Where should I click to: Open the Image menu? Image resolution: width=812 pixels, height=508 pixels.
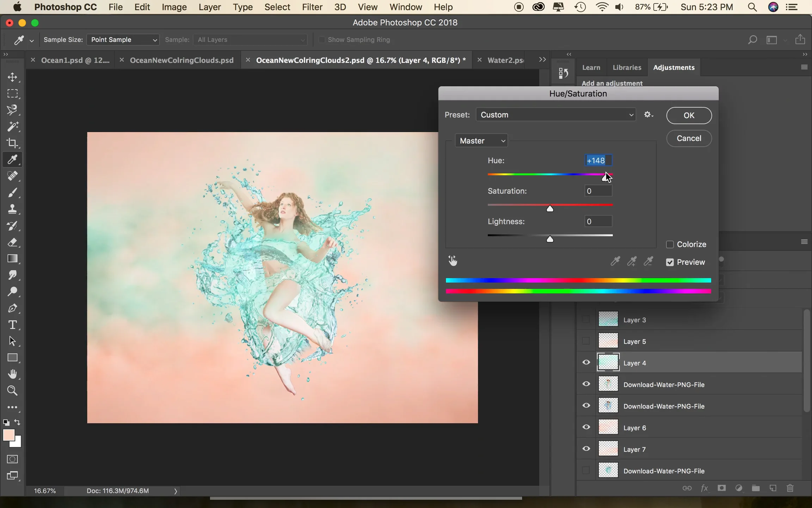[x=174, y=7]
